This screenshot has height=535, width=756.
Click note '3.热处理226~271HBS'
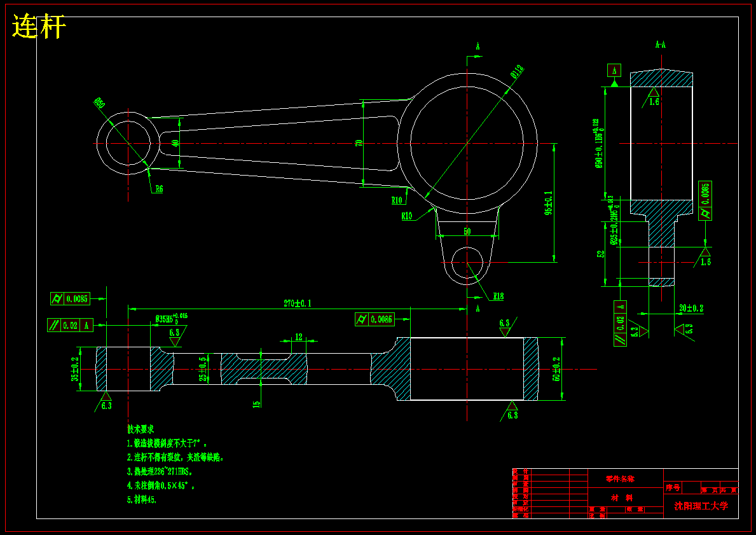tap(160, 471)
